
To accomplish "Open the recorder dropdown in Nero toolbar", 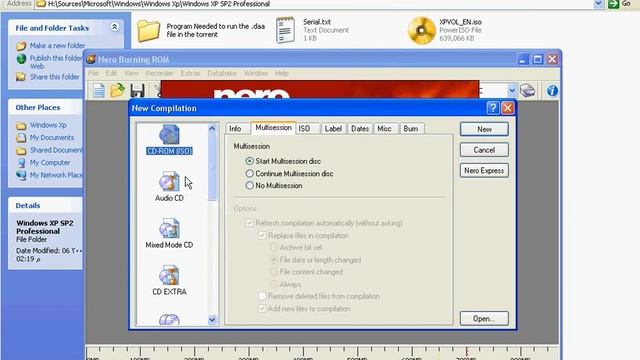I will [511, 91].
